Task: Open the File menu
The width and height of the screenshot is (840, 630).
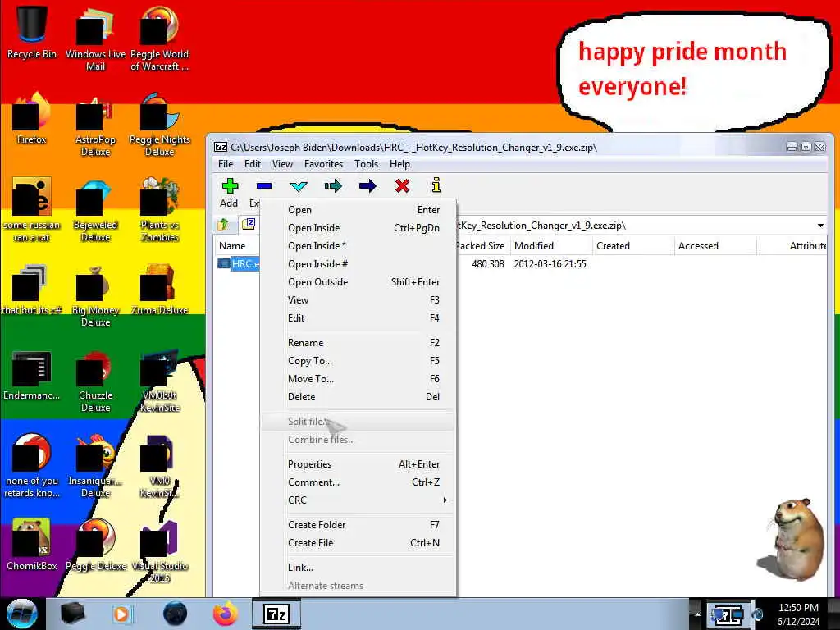Action: [226, 164]
